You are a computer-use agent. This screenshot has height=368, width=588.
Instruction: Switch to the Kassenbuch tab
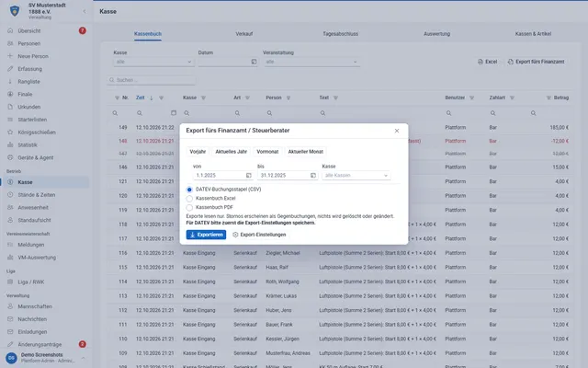tap(148, 34)
